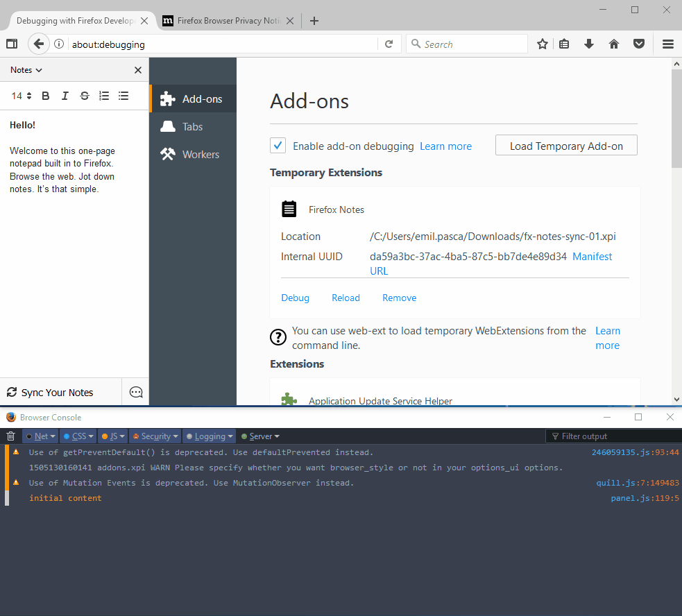
Task: Open the Firefox hamburger menu
Action: (x=667, y=44)
